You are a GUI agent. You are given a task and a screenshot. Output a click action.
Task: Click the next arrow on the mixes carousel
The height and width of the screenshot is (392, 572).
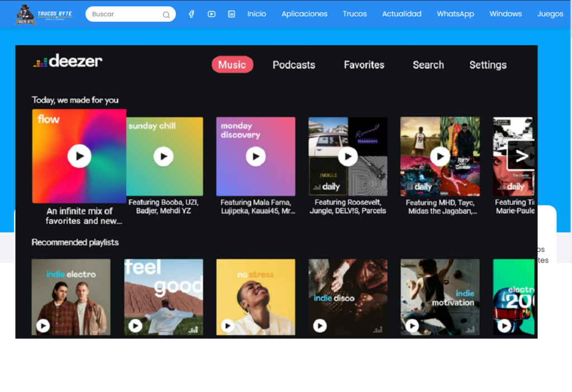click(x=521, y=156)
